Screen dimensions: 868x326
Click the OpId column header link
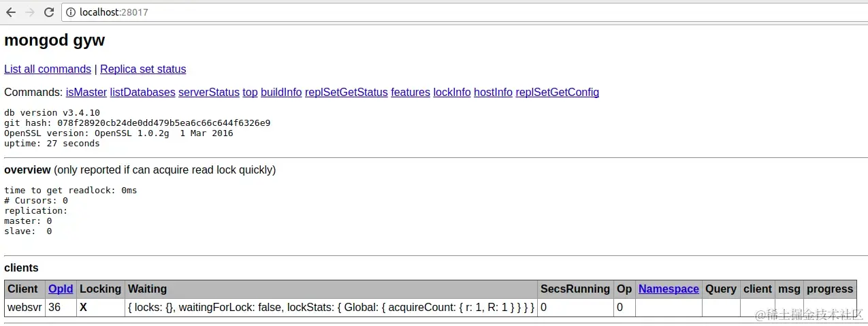coord(61,289)
